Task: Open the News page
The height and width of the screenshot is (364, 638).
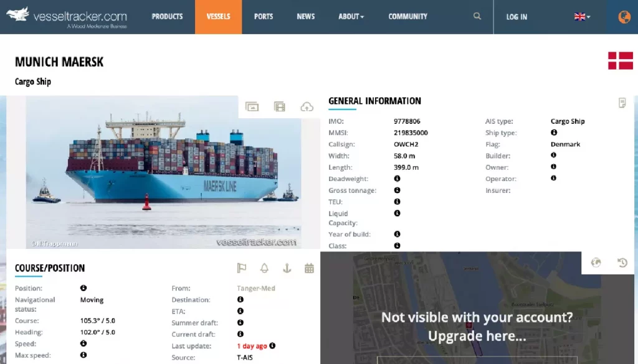Action: pyautogui.click(x=305, y=17)
